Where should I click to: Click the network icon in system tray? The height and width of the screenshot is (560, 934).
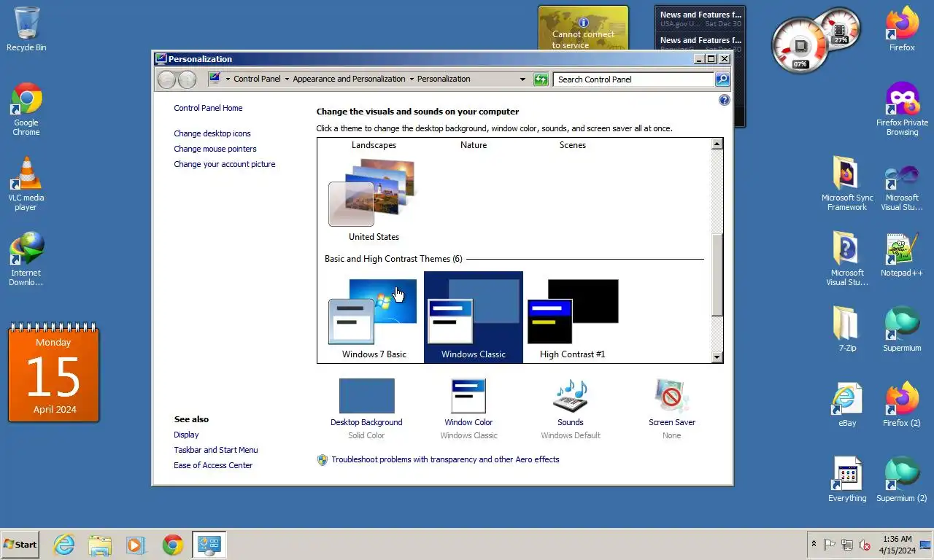847,545
